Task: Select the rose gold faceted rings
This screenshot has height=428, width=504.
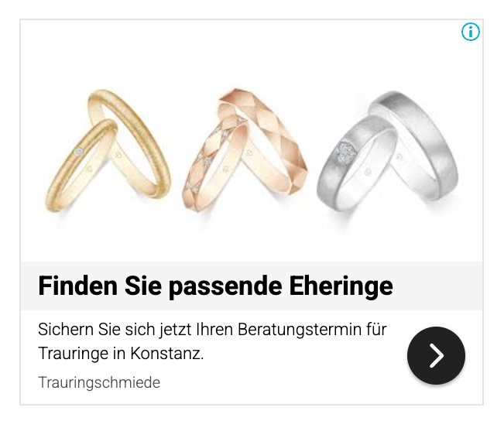Action: [245, 150]
